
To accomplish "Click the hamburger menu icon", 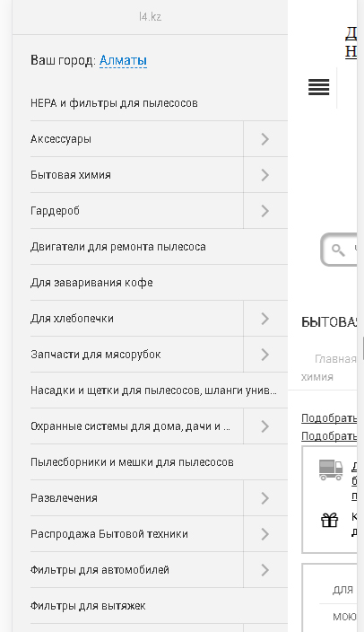I will tap(318, 87).
